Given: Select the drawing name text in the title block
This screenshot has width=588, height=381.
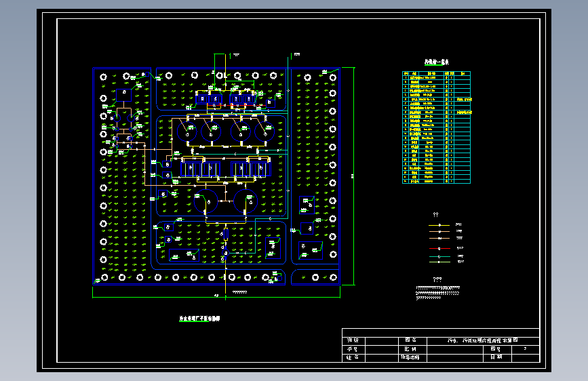Looking at the screenshot, I should pyautogui.click(x=483, y=340).
